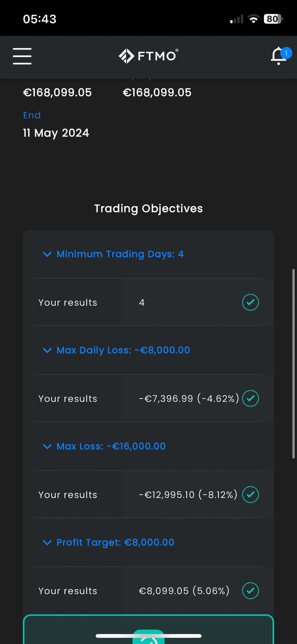Viewport: 297px width, 644px height.
Task: Collapse the Minimum Trading Days section
Action: (47, 254)
